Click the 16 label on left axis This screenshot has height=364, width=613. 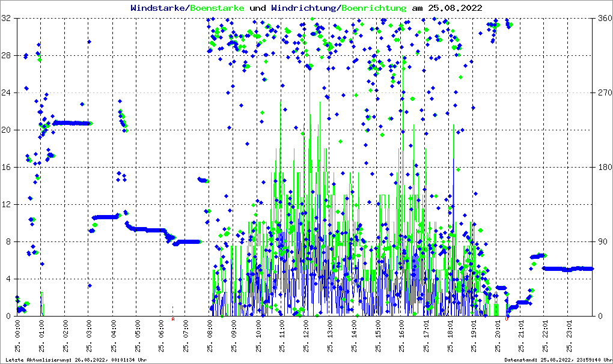coord(7,168)
